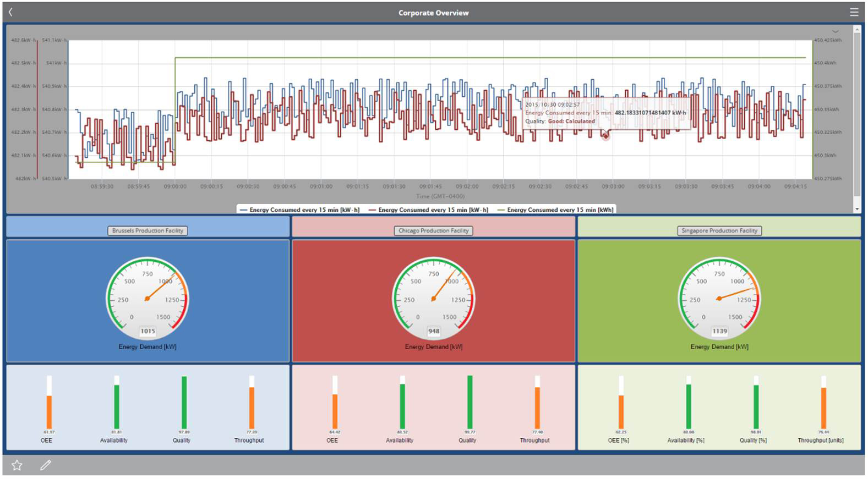This screenshot has width=868, height=479.
Task: Click the Brussels Availability bar indicator
Action: [x=117, y=403]
